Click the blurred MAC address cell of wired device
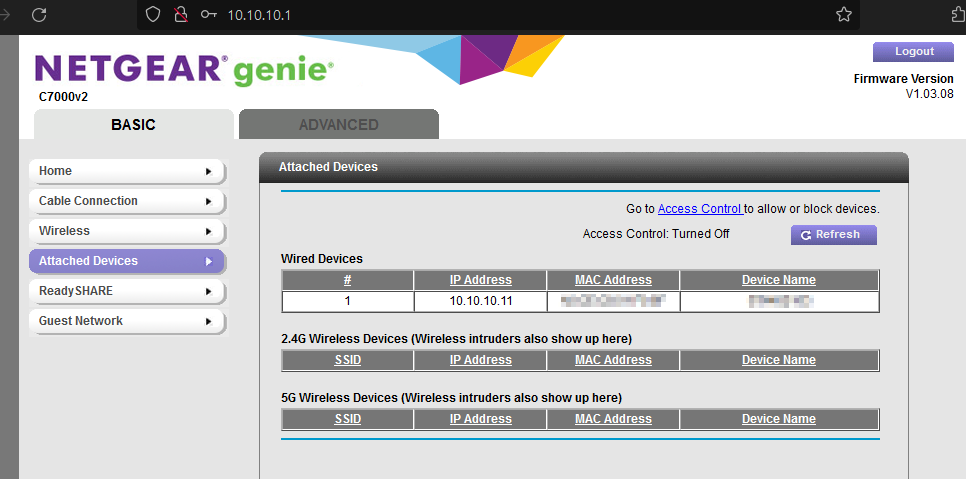Image resolution: width=966 pixels, height=479 pixels. [613, 302]
